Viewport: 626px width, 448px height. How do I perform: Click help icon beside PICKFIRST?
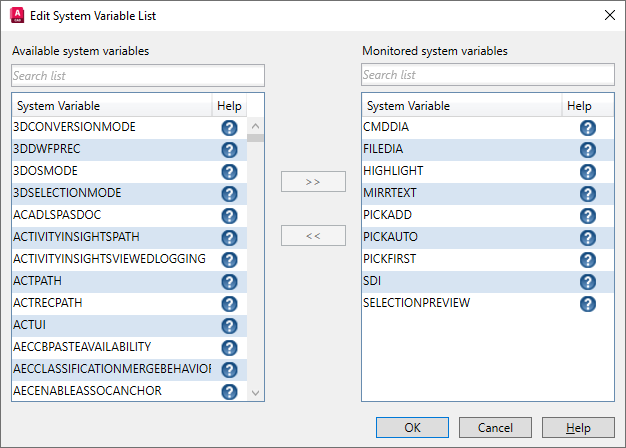tap(588, 260)
